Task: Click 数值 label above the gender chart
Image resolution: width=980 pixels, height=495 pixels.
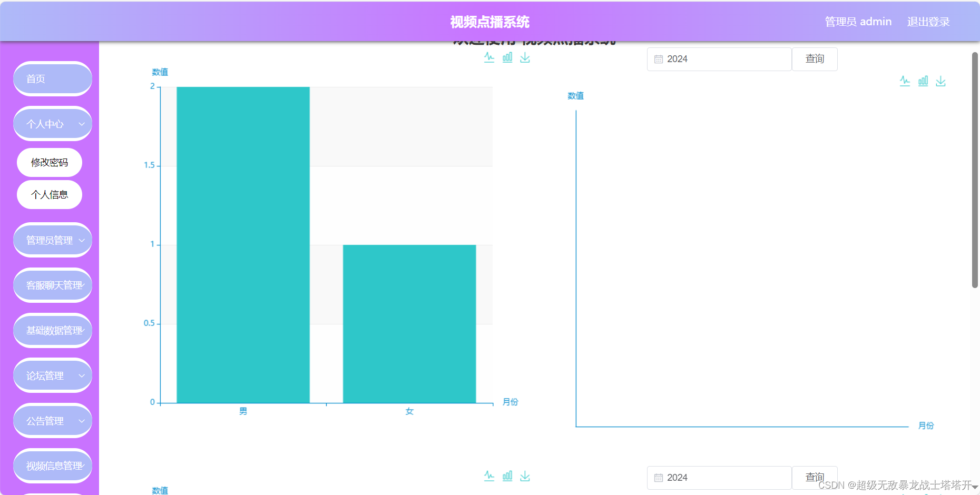Action: coord(160,72)
